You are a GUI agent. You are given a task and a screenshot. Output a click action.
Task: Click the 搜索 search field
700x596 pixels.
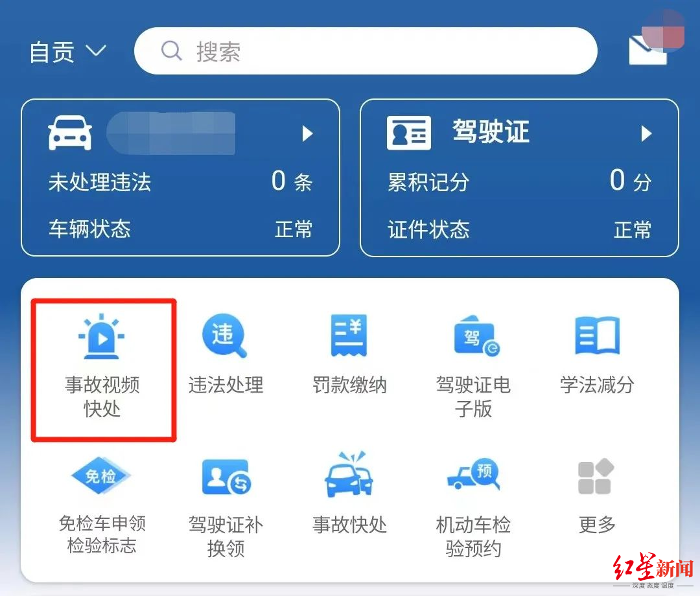(x=366, y=51)
